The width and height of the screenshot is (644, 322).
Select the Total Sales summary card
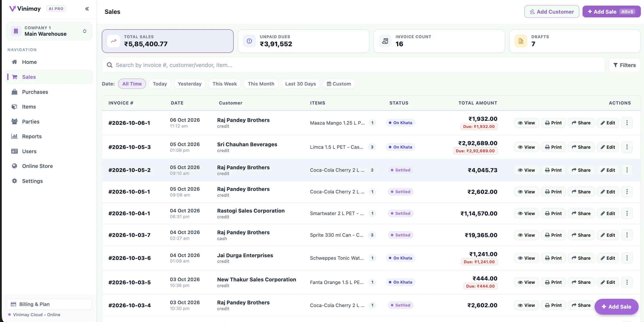click(x=167, y=41)
